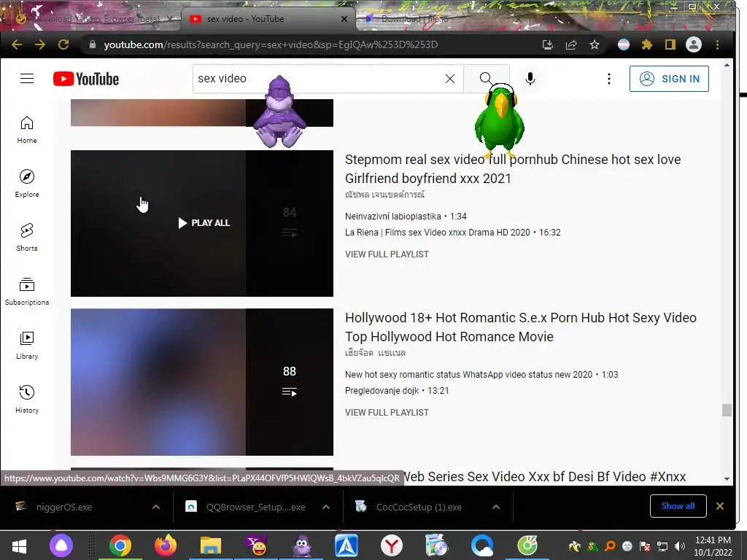Open YouTube settings three-dot menu

click(609, 79)
